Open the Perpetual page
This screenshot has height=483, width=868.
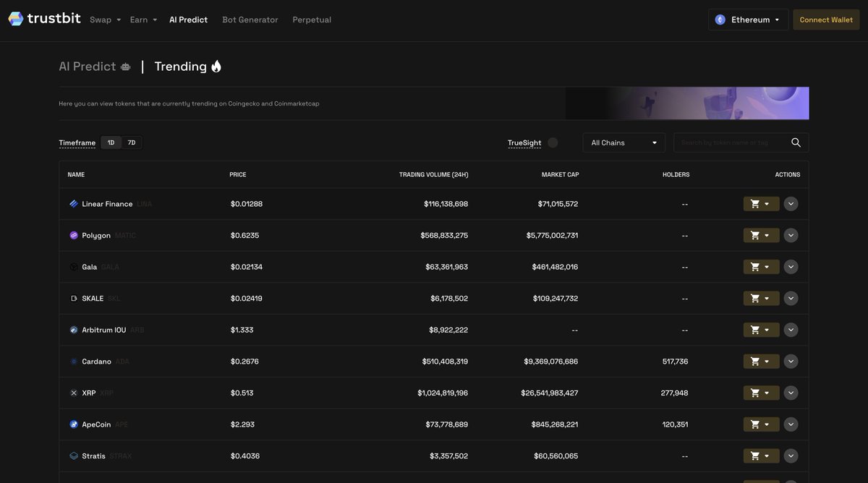(312, 20)
